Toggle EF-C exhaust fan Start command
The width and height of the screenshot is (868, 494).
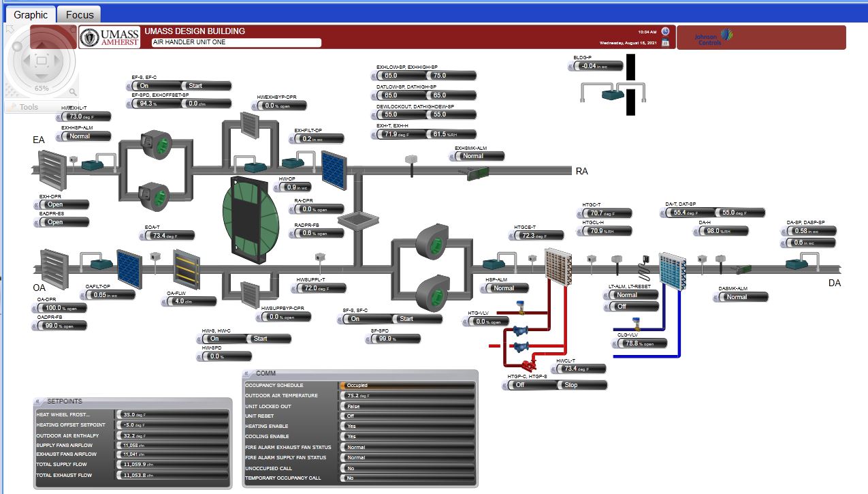[x=204, y=86]
